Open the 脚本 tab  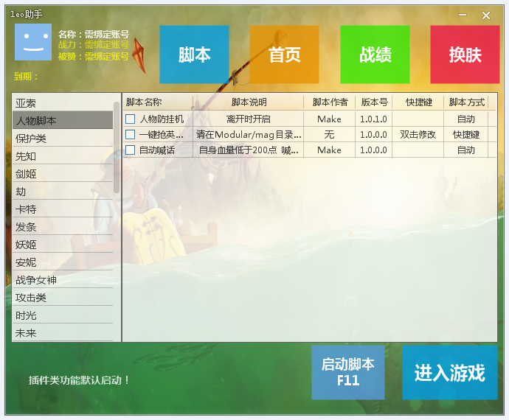194,55
